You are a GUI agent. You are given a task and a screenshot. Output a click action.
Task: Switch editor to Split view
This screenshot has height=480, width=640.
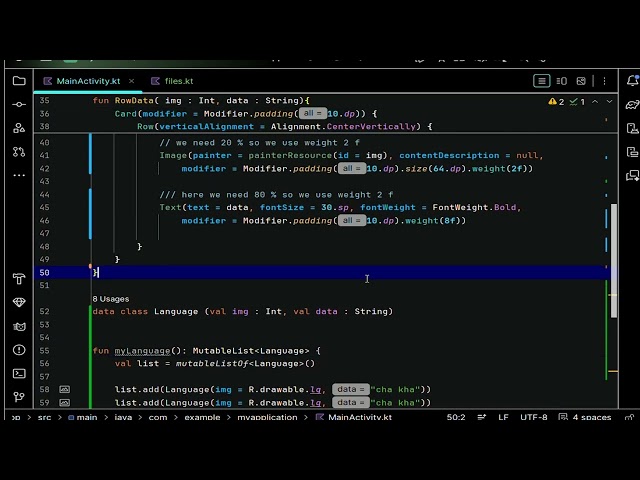coord(562,81)
